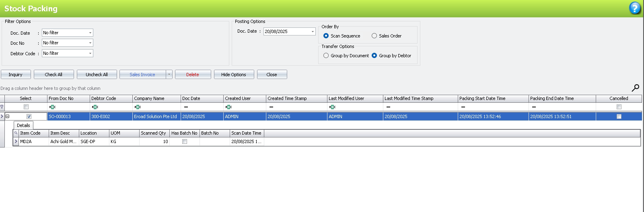Screen dimensions: 644x212
Task: Click the filter row funnel icon
Action: pos(2,107)
